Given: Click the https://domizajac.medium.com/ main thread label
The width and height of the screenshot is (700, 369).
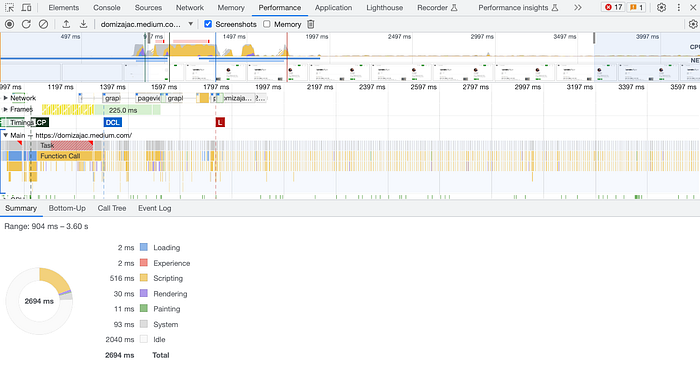Looking at the screenshot, I should [83, 135].
